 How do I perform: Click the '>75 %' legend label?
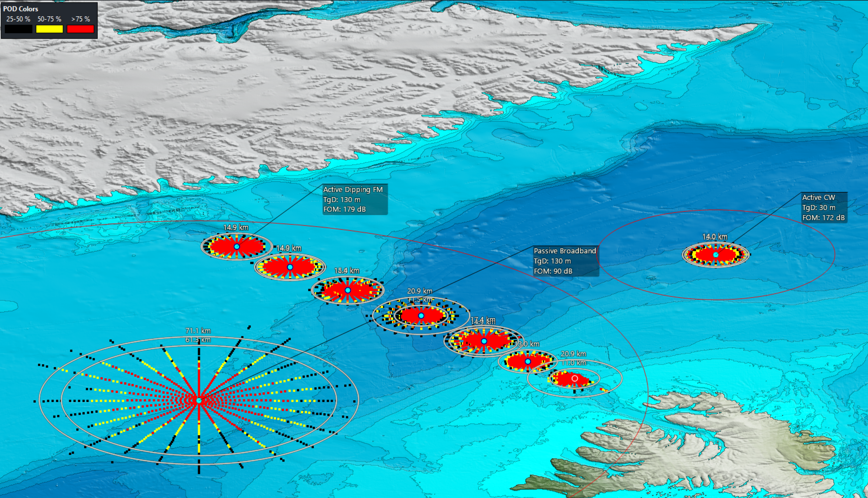click(81, 19)
